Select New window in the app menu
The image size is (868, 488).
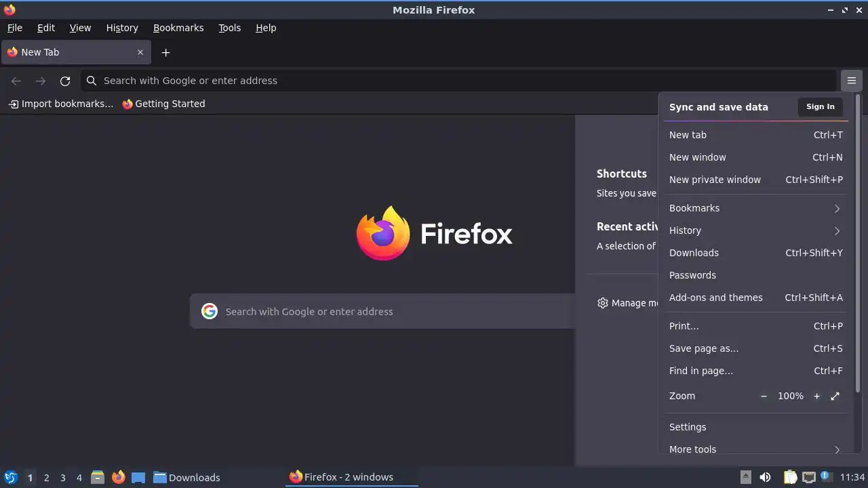pos(755,157)
